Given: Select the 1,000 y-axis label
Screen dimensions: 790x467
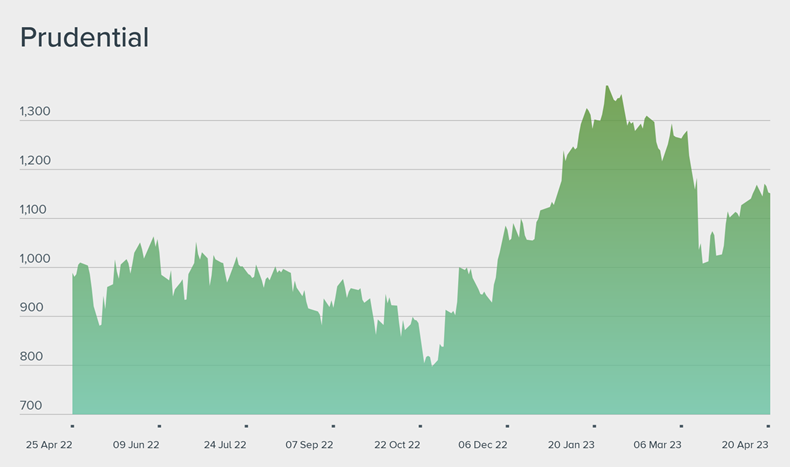Looking at the screenshot, I should coord(35,258).
